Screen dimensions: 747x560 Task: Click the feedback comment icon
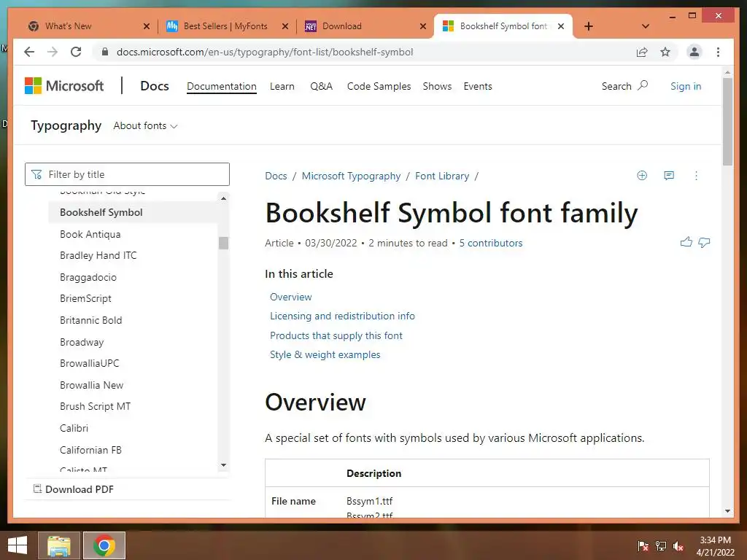coord(669,175)
